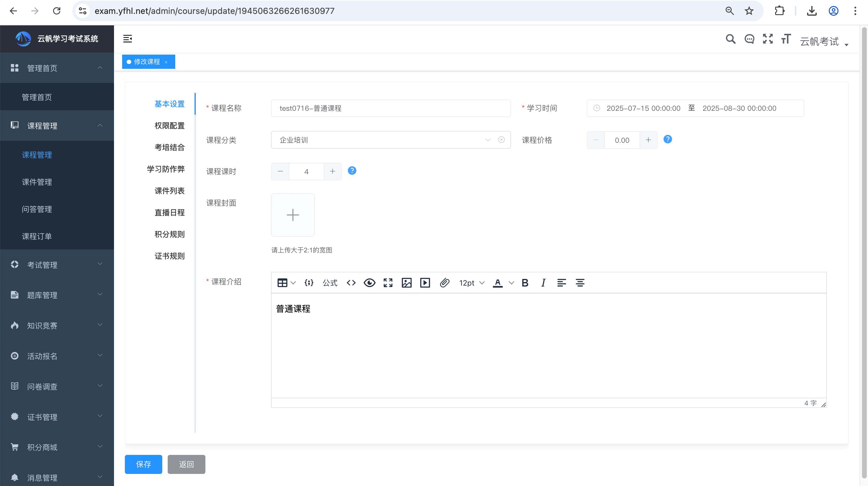868x486 pixels.
Task: Open formula 公式 tool in editor
Action: 330,283
